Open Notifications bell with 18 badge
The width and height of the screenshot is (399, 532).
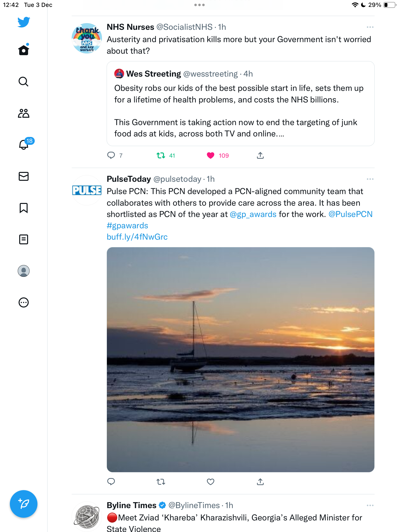(24, 144)
